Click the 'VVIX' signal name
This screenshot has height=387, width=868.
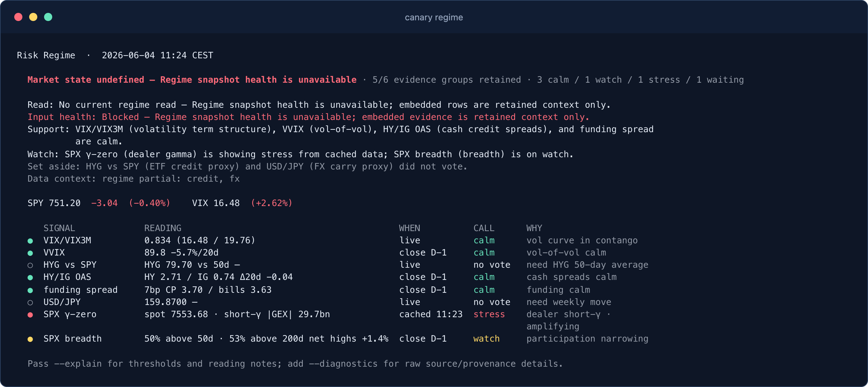(54, 252)
